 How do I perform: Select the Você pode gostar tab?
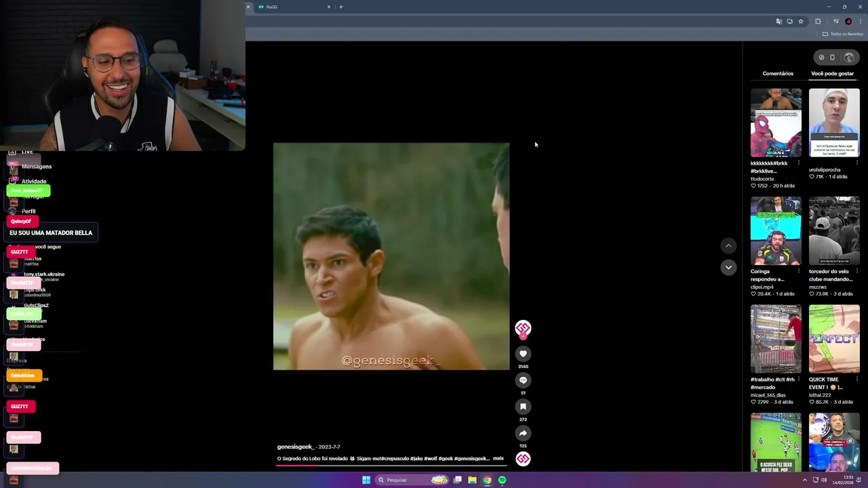(833, 73)
